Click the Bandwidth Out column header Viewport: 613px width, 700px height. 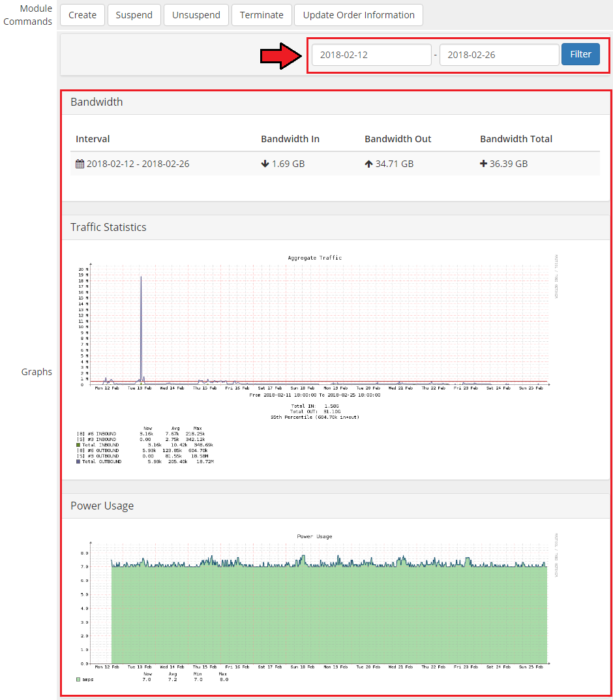pyautogui.click(x=398, y=139)
